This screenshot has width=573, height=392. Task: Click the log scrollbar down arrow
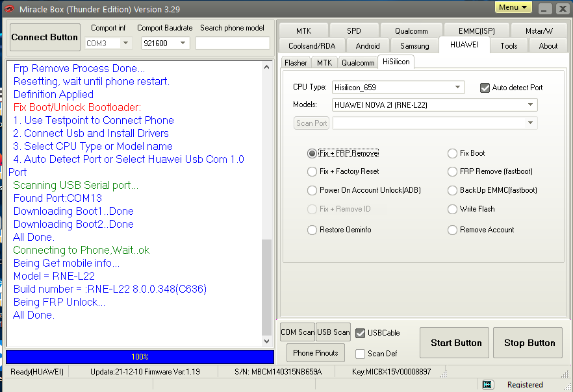click(267, 341)
